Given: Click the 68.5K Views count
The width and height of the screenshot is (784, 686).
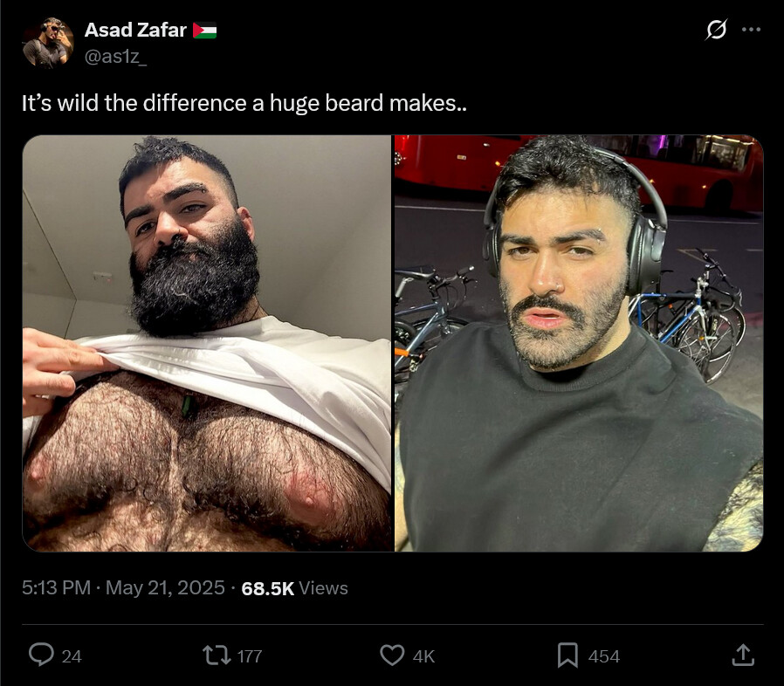Looking at the screenshot, I should pyautogui.click(x=294, y=588).
